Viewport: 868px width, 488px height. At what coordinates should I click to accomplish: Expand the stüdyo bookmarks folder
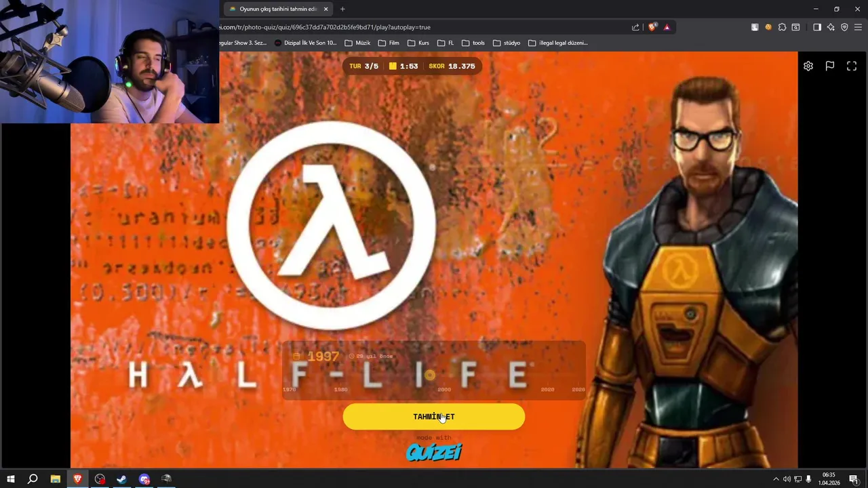(507, 43)
